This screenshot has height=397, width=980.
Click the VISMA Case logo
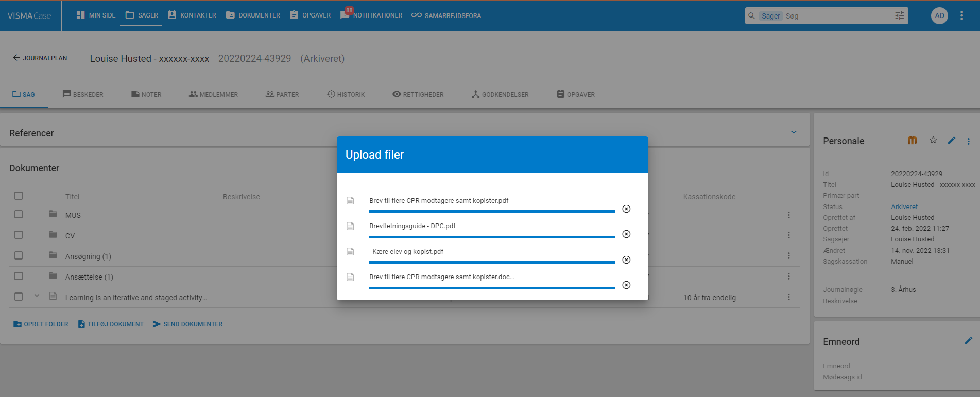tap(29, 16)
